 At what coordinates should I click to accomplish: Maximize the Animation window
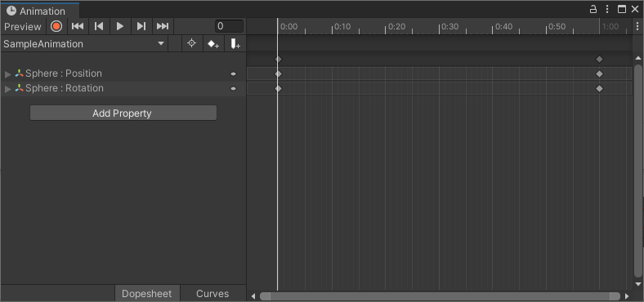pyautogui.click(x=622, y=9)
